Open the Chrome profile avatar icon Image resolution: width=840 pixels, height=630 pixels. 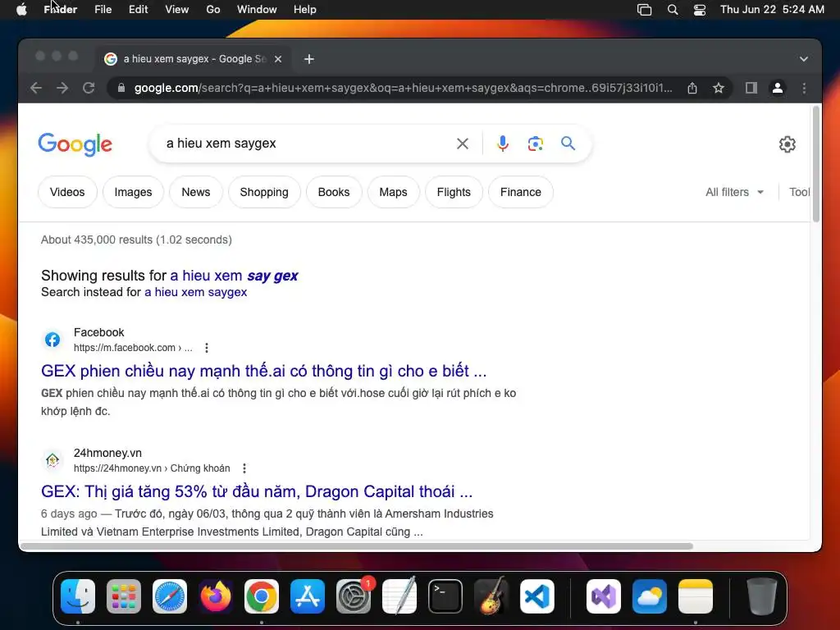tap(778, 88)
